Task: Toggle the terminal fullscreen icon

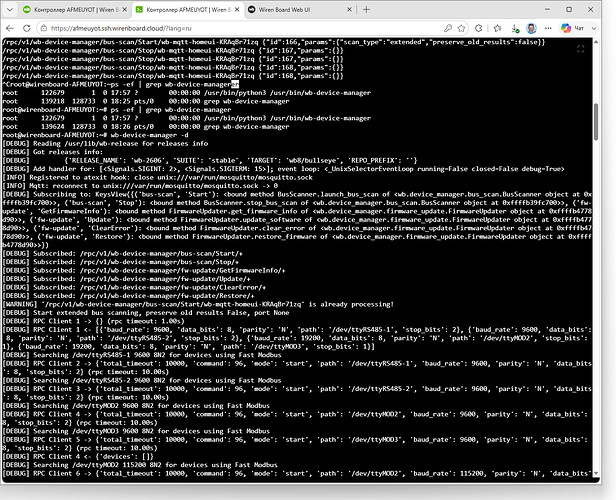Action: click(x=581, y=49)
